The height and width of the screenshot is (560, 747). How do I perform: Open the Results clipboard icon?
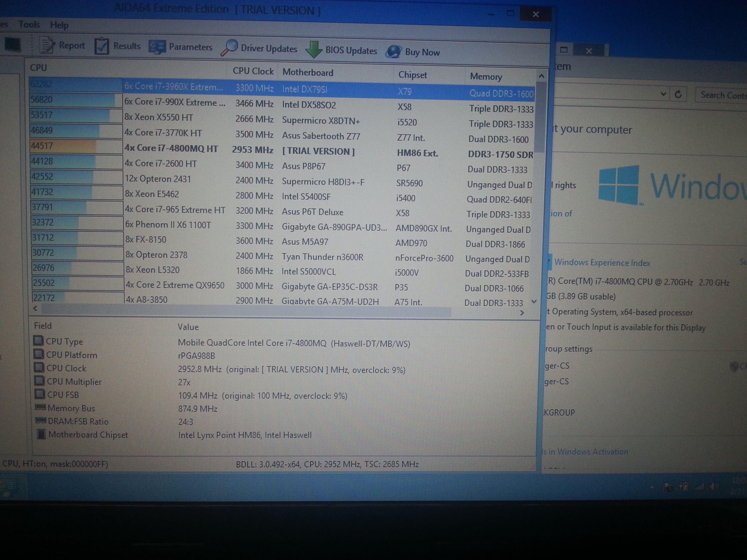coord(101,46)
